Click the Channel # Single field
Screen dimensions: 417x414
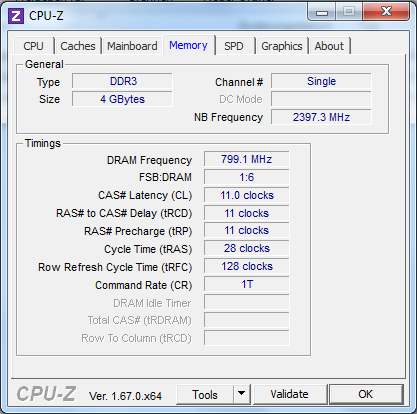coord(321,81)
